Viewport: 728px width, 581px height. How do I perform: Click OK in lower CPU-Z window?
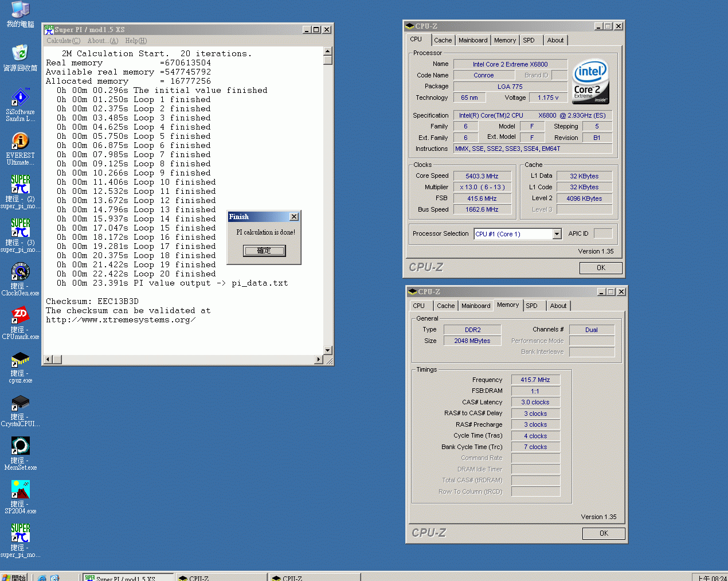click(604, 533)
